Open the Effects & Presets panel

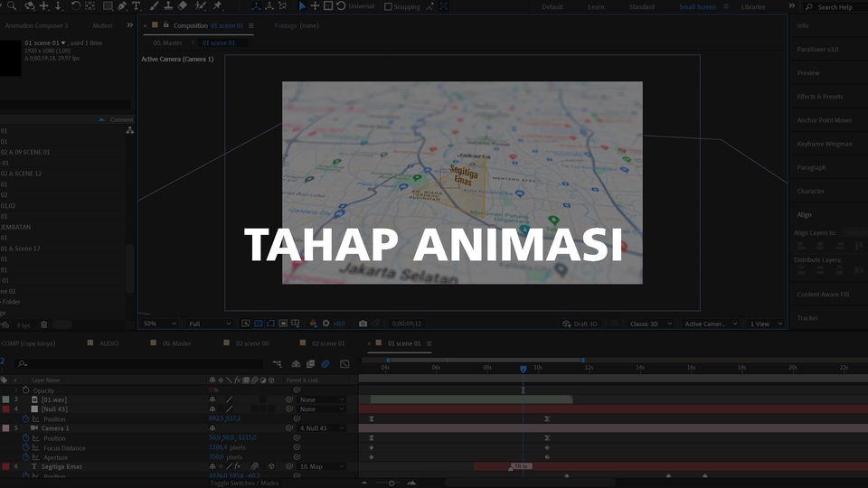(x=820, y=97)
